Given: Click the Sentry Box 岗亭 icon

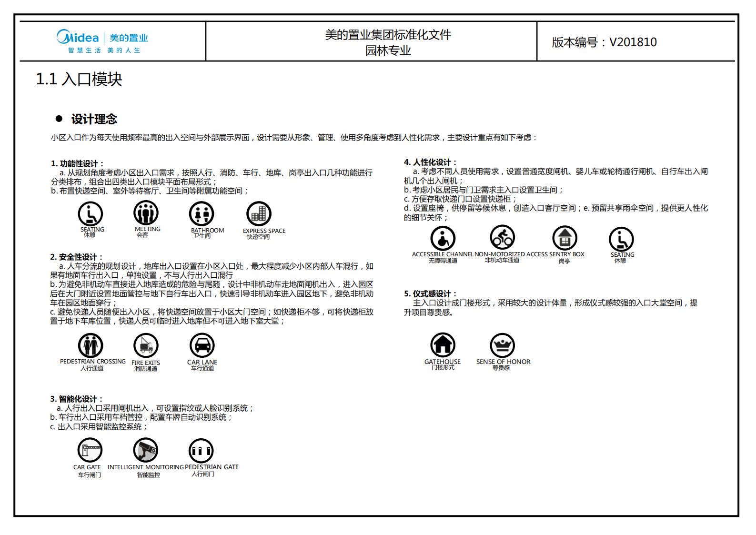Looking at the screenshot, I should (x=564, y=238).
